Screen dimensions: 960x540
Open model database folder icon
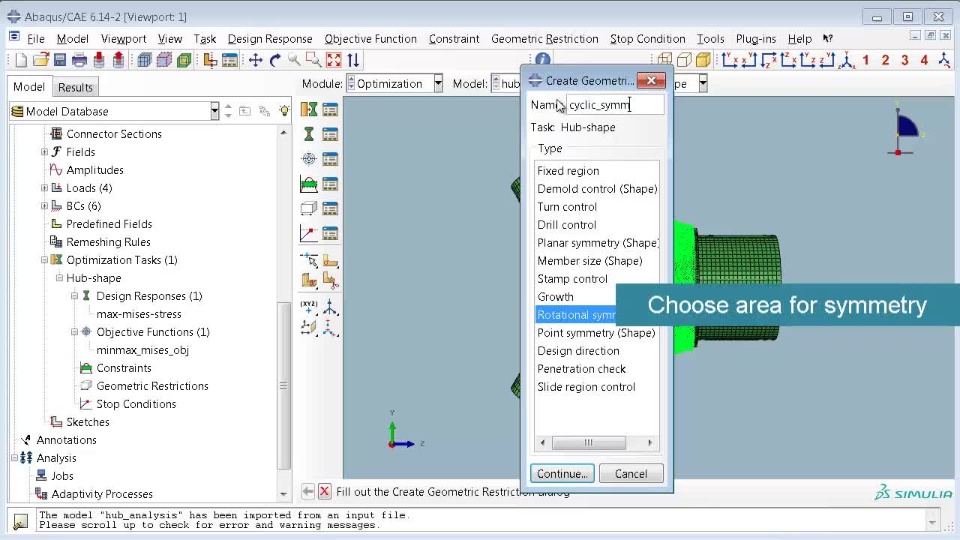40,60
